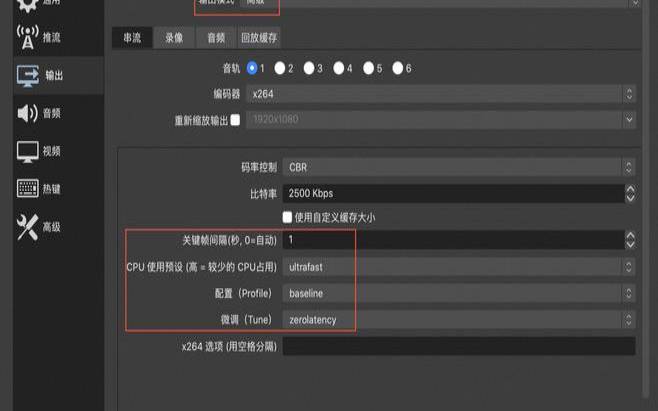Switch to the 回放缓存 tab
The image size is (658, 411).
tap(259, 38)
